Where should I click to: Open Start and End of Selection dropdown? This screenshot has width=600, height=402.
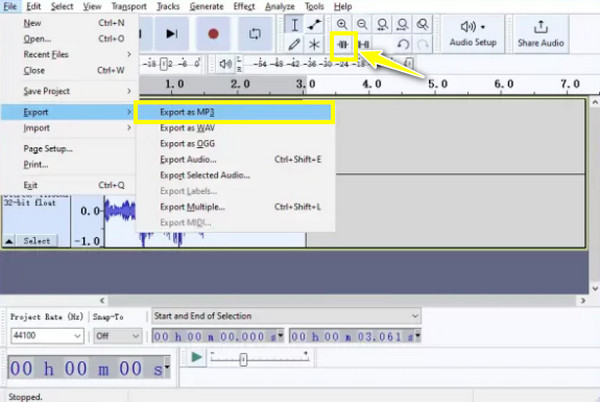tap(286, 316)
